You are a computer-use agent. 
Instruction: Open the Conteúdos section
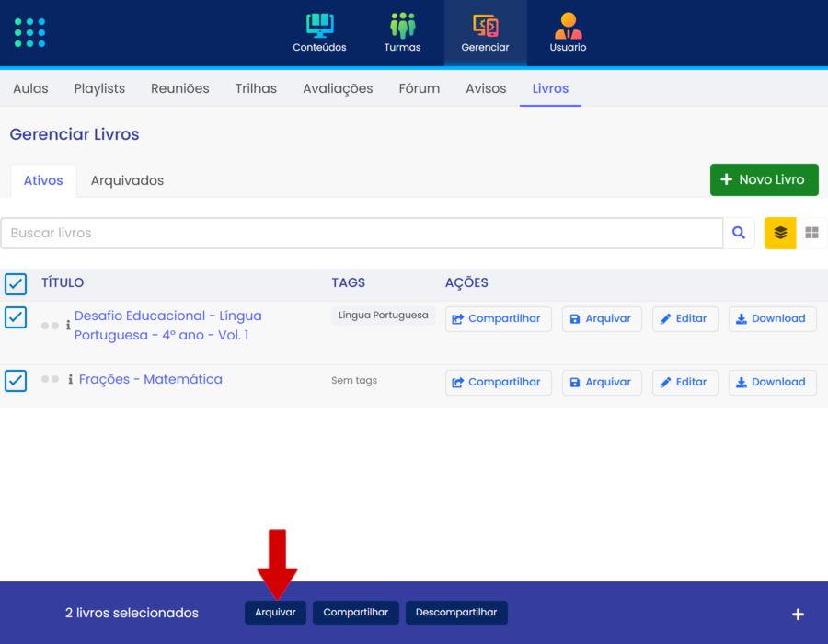click(x=319, y=33)
